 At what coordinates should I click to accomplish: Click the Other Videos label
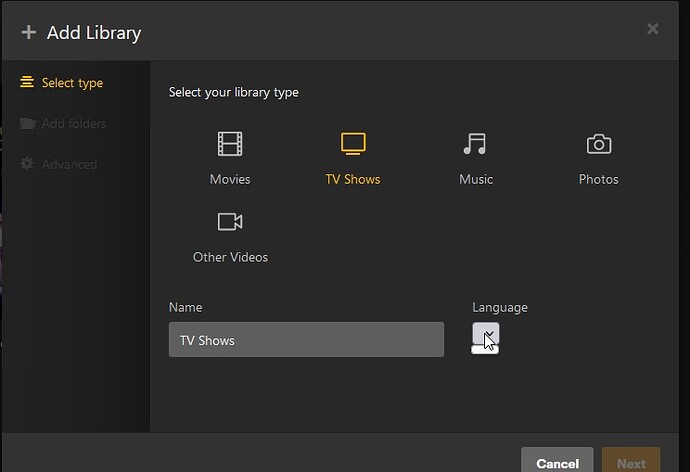[x=230, y=257]
